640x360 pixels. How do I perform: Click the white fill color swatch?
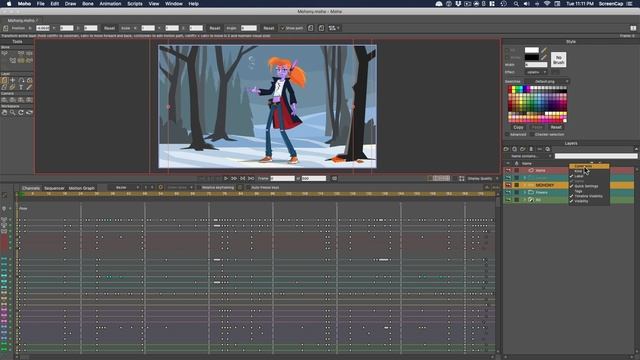click(x=532, y=50)
